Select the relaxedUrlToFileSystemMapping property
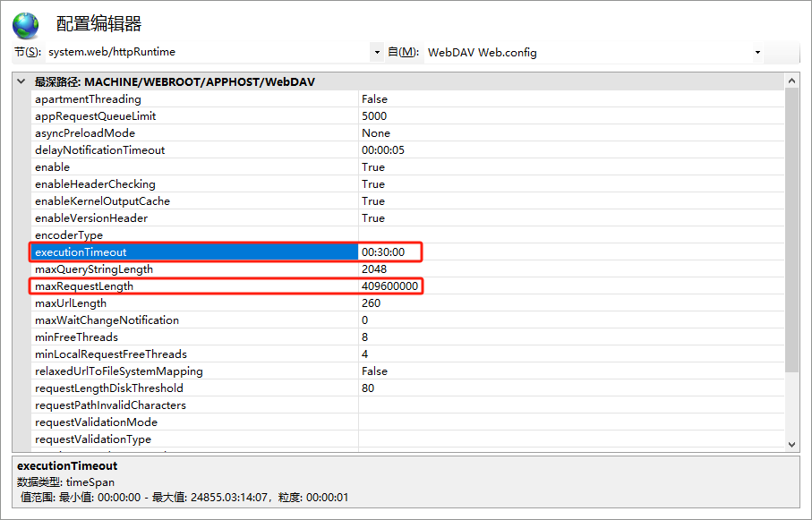 tap(118, 371)
